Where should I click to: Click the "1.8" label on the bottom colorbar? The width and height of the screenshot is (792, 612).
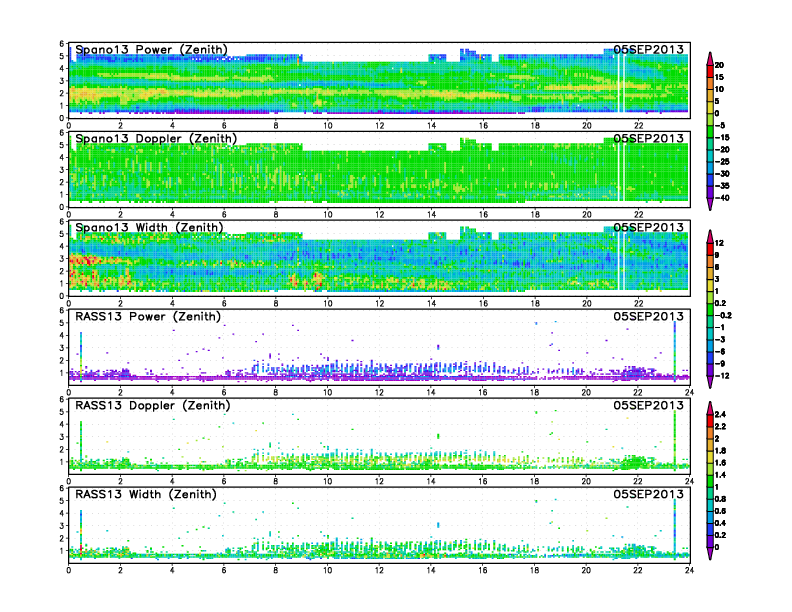click(720, 451)
